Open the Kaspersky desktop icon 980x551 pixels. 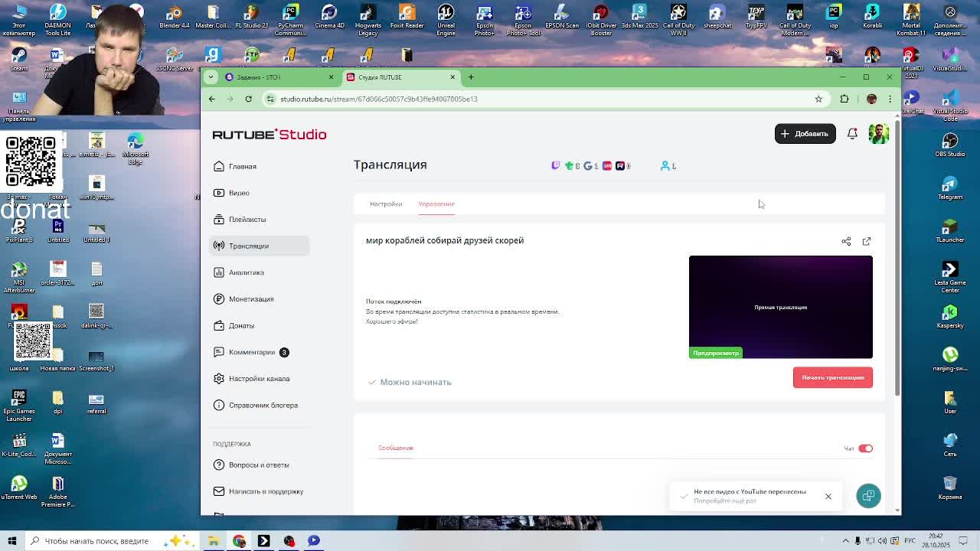click(950, 317)
